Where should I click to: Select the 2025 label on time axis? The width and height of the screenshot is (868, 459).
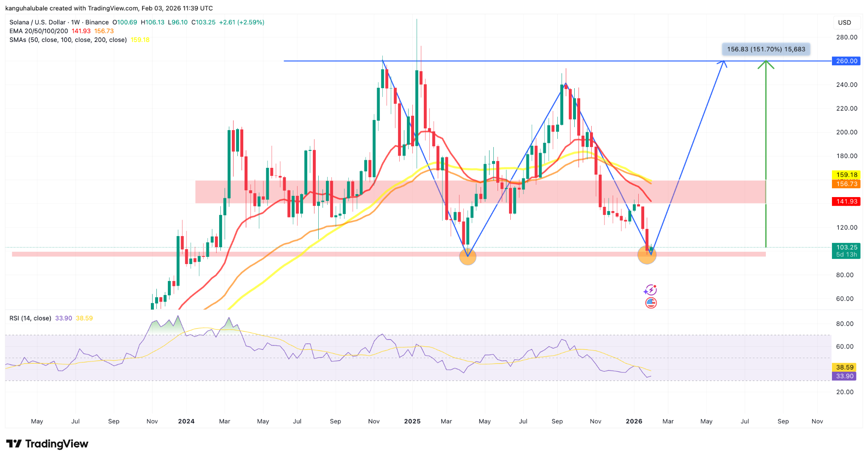[412, 421]
